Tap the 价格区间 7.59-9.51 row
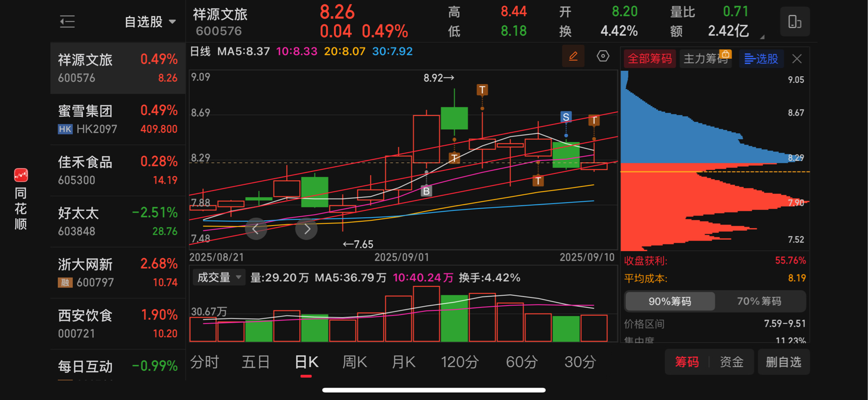Image resolution: width=868 pixels, height=400 pixels. (715, 324)
